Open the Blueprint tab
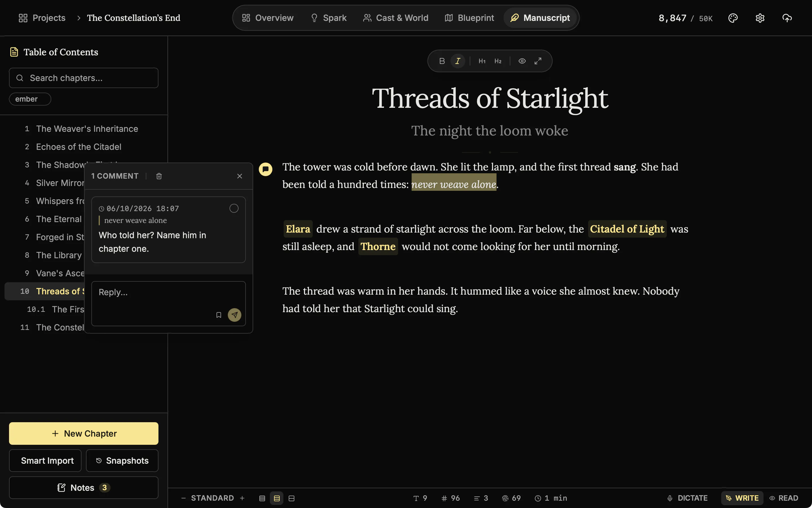The height and width of the screenshot is (508, 812). click(x=469, y=18)
